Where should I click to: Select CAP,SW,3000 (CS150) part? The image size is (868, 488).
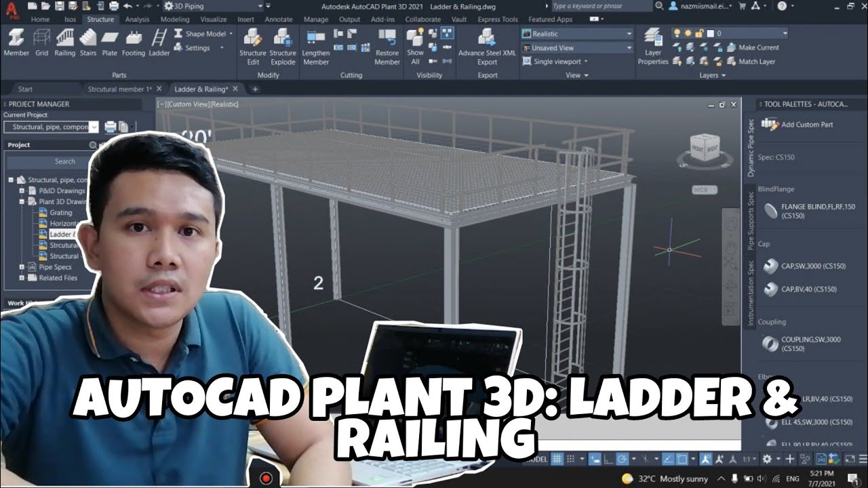(804, 266)
